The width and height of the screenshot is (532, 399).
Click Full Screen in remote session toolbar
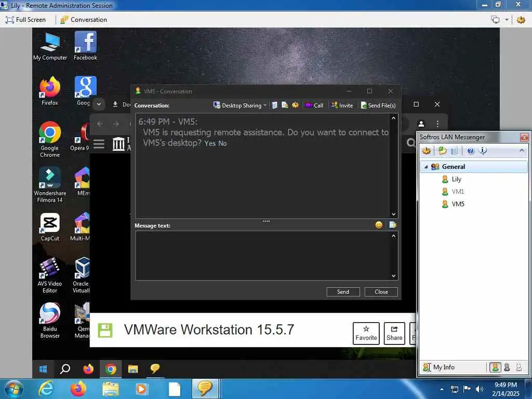[26, 20]
